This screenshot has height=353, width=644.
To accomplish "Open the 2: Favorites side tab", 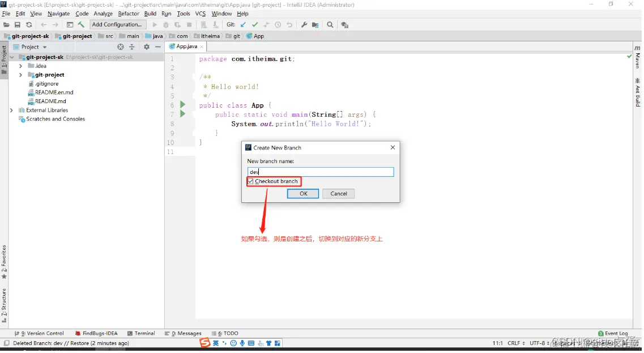I will (4, 262).
